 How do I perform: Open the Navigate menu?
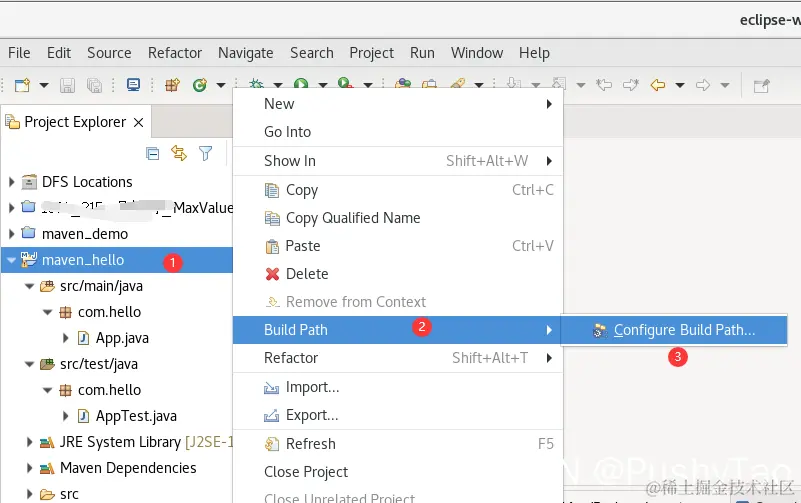246,53
